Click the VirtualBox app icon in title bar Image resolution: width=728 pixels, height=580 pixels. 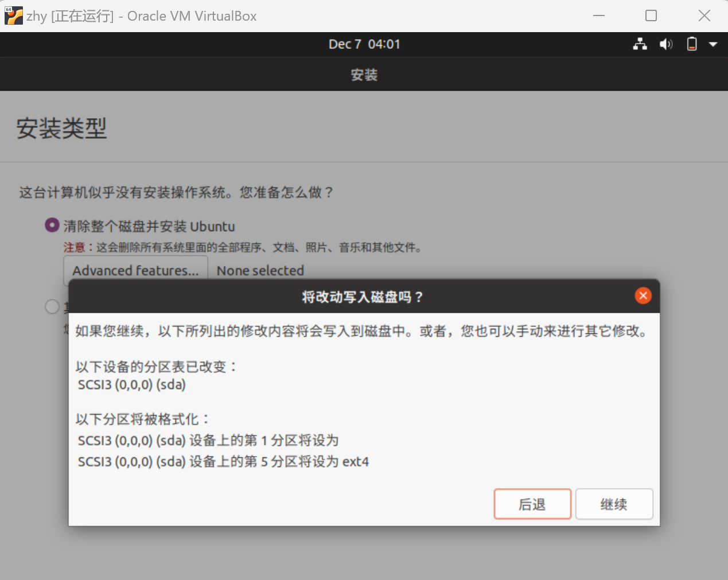click(x=14, y=15)
